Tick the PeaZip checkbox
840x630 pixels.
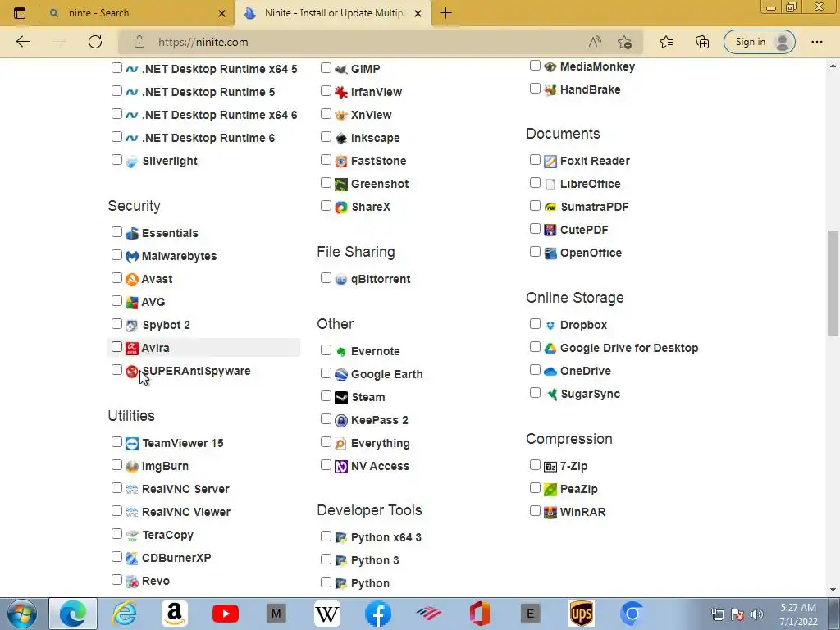535,488
